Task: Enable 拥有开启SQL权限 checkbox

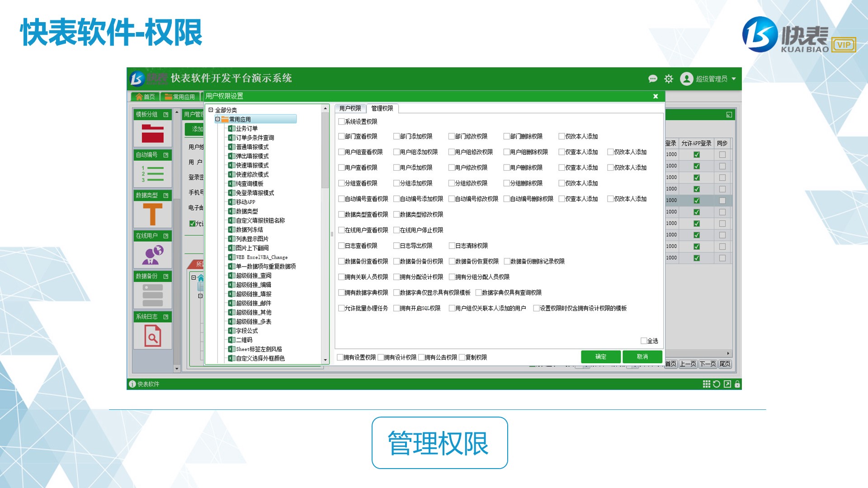Action: coord(396,309)
